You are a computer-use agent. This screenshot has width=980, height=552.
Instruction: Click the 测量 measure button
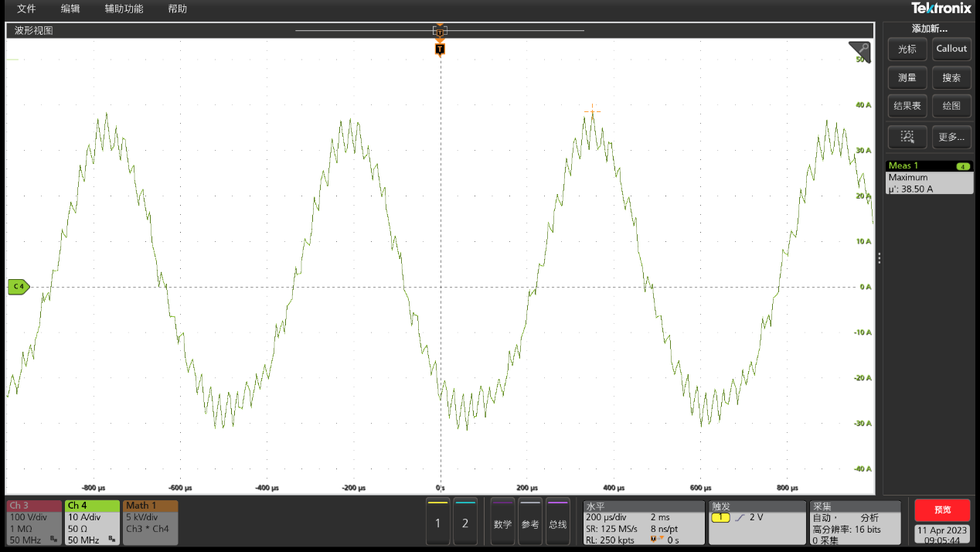tap(907, 77)
